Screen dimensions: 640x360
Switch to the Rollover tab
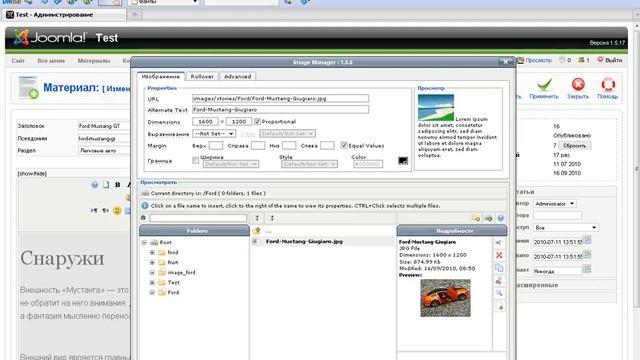pyautogui.click(x=202, y=76)
